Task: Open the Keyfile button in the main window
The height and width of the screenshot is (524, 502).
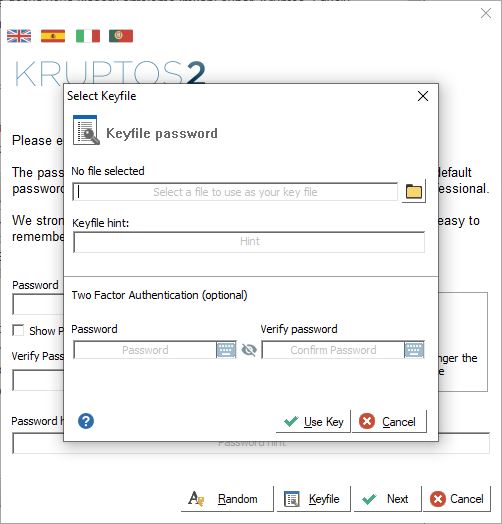Action: coord(313,499)
